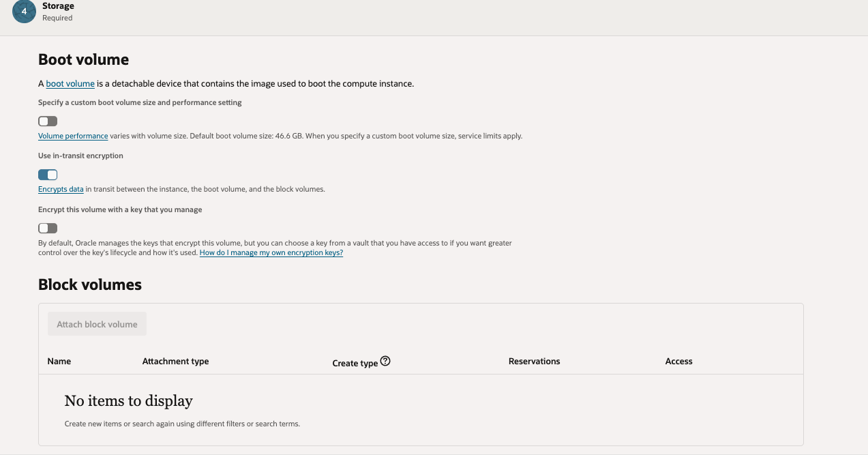The image size is (868, 455).
Task: Enable custom boot volume size toggle
Action: pyautogui.click(x=48, y=121)
